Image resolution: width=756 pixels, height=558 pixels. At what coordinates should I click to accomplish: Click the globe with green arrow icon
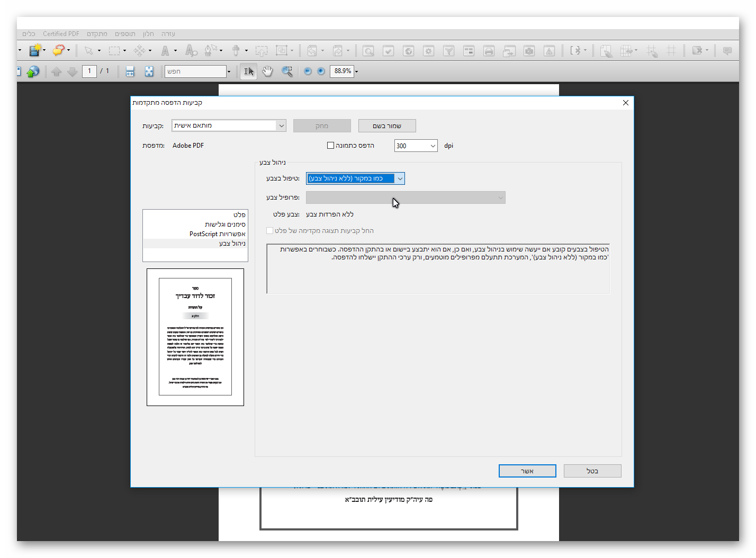point(33,71)
